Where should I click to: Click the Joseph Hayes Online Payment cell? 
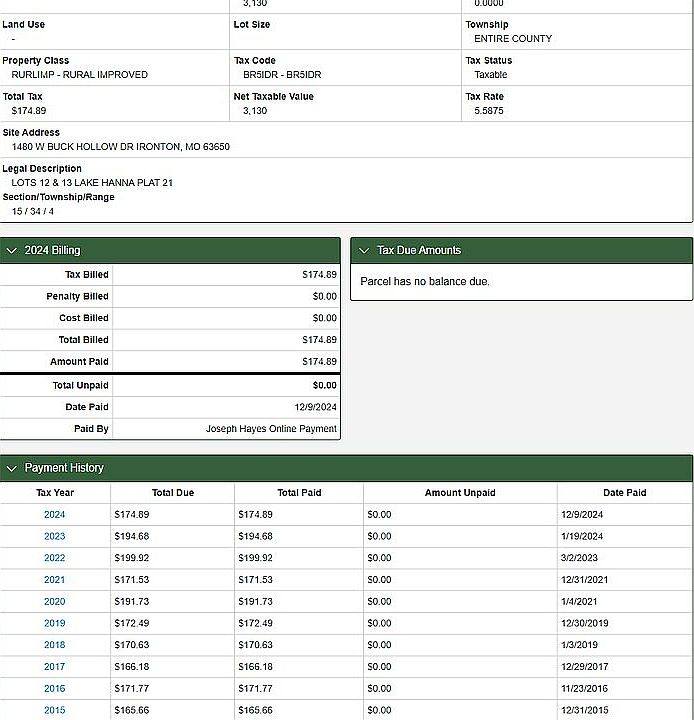(x=271, y=429)
